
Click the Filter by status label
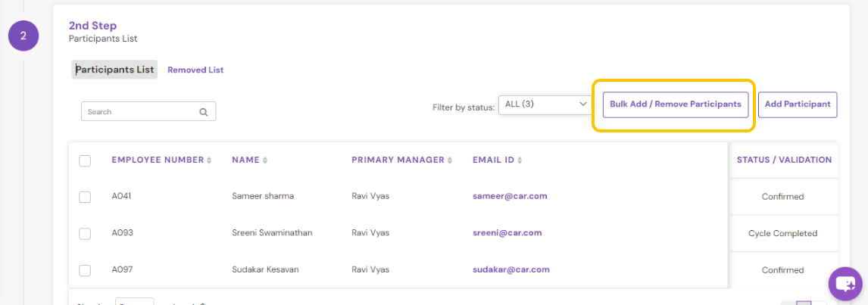(x=464, y=108)
